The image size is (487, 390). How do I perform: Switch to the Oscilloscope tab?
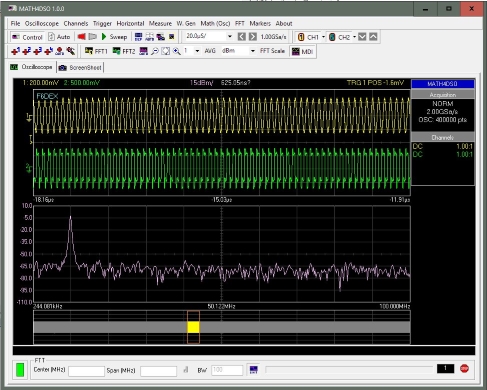coord(32,67)
